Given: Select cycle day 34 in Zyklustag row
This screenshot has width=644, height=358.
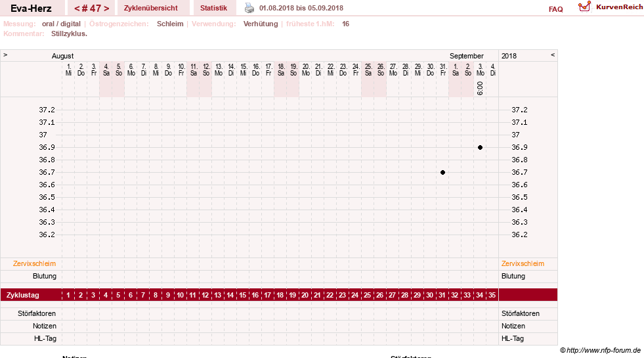Looking at the screenshot, I should coord(479,295).
